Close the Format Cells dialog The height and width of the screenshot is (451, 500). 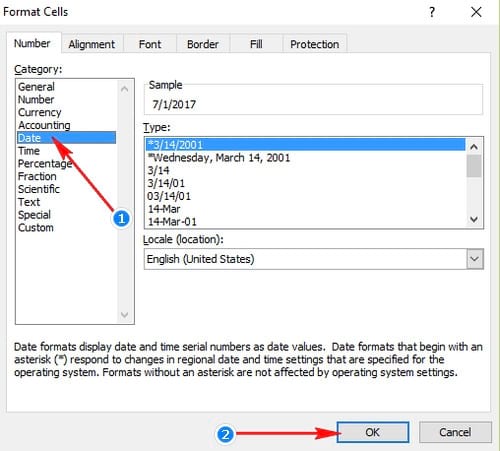click(x=476, y=12)
